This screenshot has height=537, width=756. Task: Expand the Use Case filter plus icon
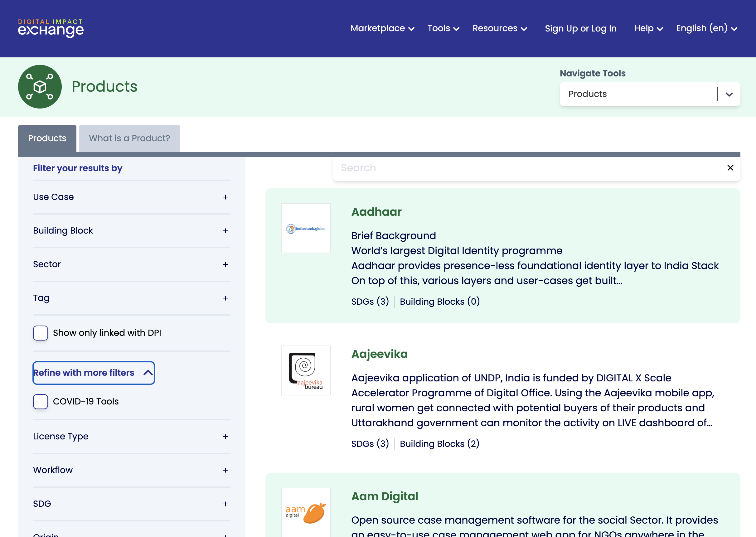[x=225, y=197]
